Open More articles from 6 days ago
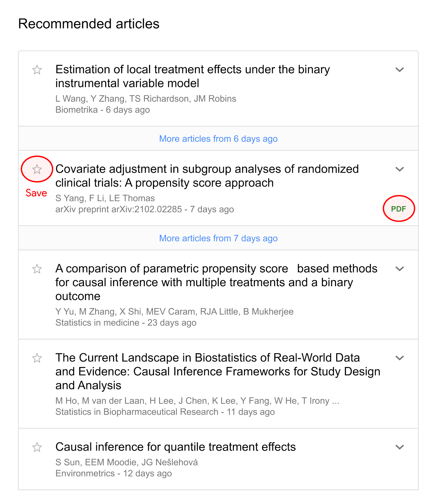 click(x=218, y=139)
